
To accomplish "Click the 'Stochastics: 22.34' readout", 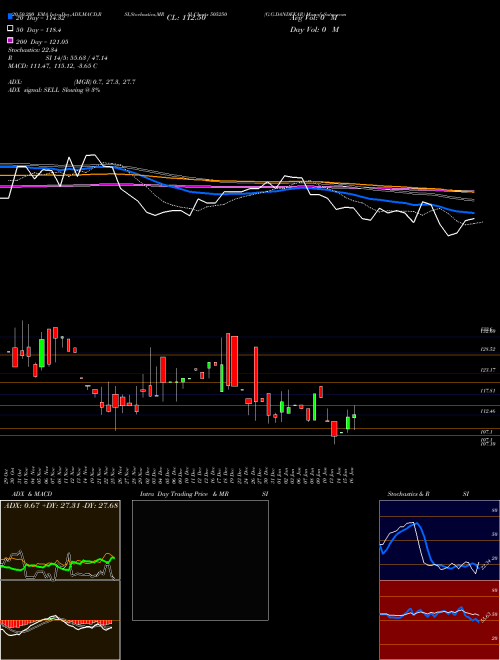I will point(32,50).
